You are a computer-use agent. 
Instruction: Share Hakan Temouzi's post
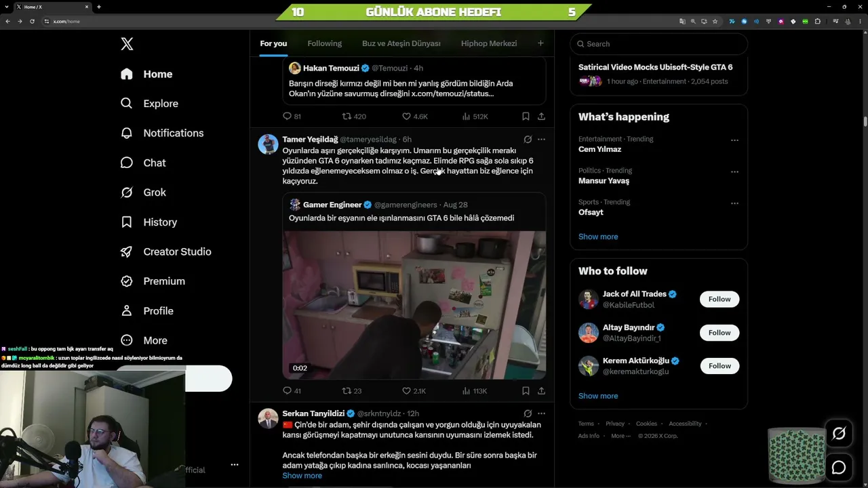pyautogui.click(x=541, y=117)
